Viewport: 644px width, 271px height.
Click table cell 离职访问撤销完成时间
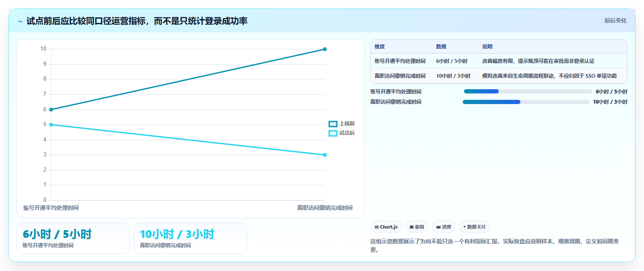tap(400, 76)
